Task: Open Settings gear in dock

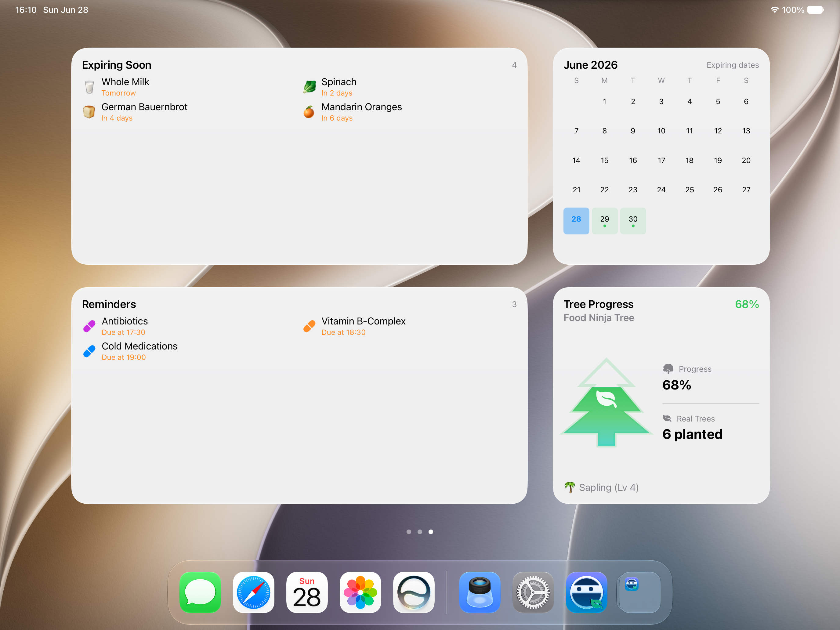Action: pyautogui.click(x=533, y=592)
